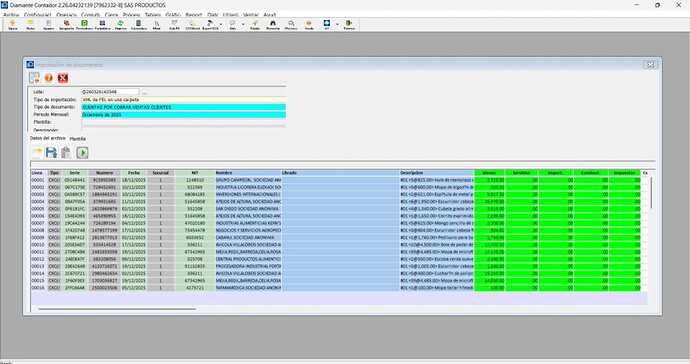Switch to the Plantilla tab
690x364 pixels.
tap(77, 139)
